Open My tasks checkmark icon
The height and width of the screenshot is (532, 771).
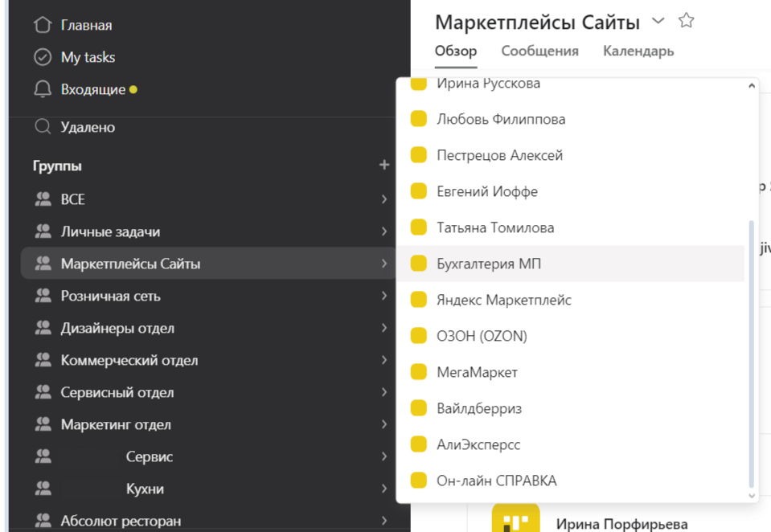[x=43, y=57]
